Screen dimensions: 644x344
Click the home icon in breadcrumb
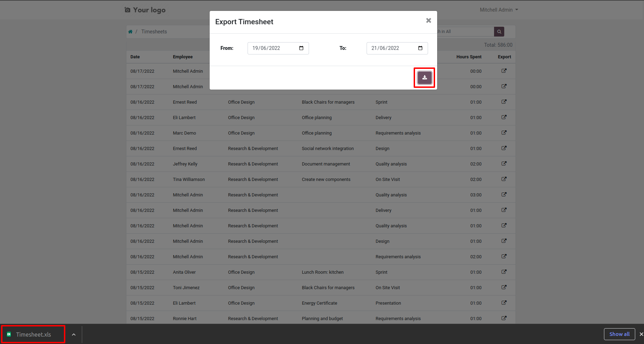pyautogui.click(x=130, y=32)
